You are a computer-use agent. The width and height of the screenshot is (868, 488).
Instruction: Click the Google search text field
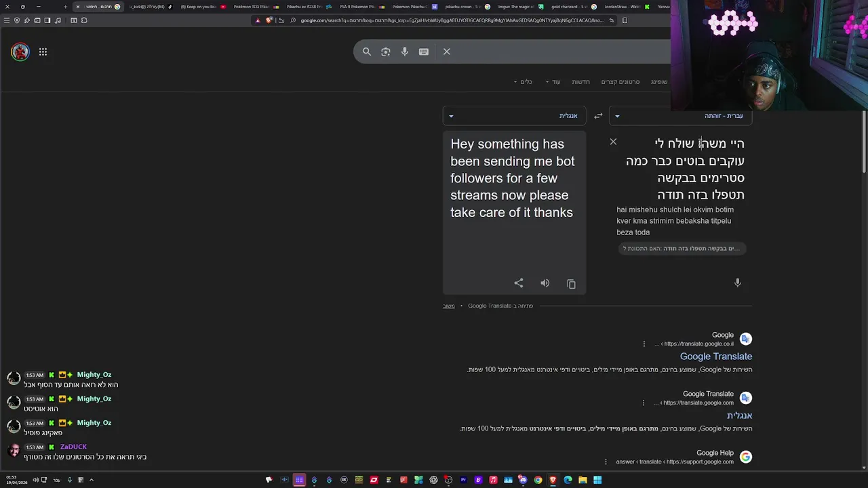point(563,52)
